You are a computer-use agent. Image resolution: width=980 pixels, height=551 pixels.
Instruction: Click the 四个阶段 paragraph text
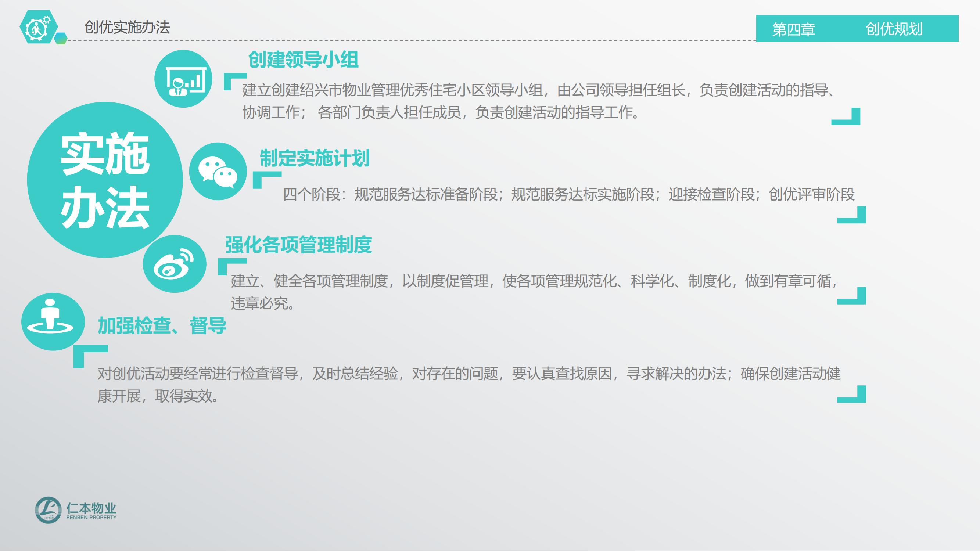569,194
